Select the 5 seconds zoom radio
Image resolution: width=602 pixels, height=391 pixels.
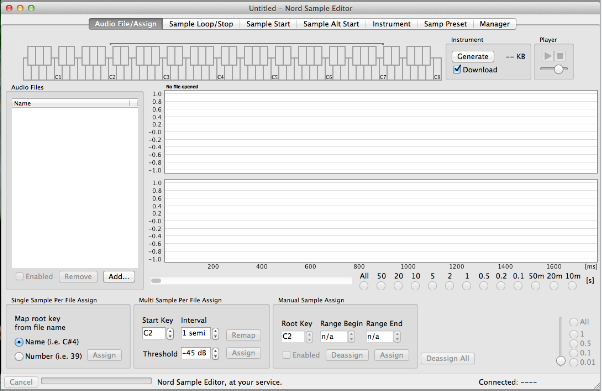[432, 286]
